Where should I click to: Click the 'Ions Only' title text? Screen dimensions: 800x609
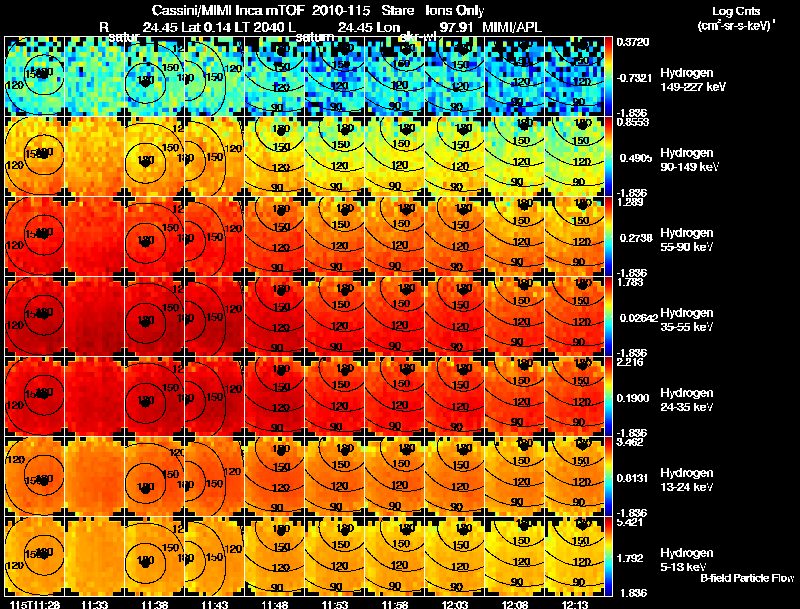coord(455,10)
